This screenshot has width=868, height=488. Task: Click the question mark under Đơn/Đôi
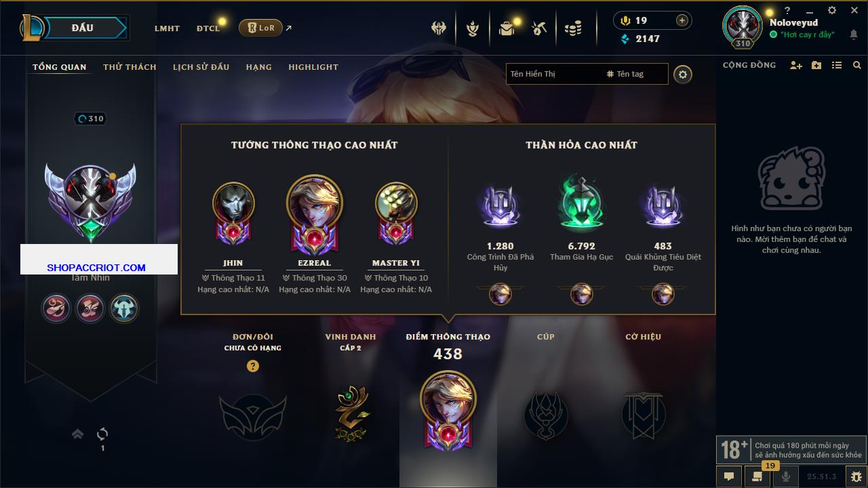[x=253, y=366]
